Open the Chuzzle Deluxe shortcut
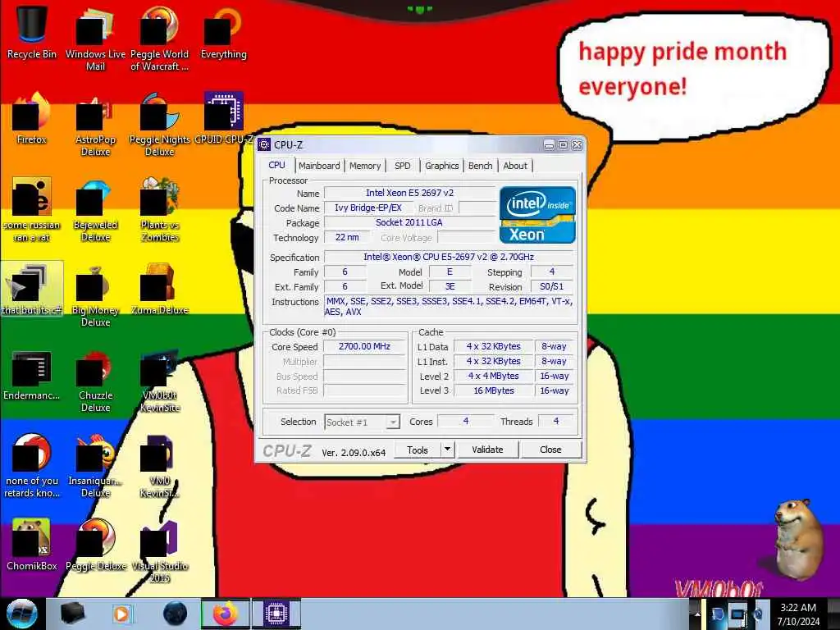The width and height of the screenshot is (840, 630). pos(95,381)
